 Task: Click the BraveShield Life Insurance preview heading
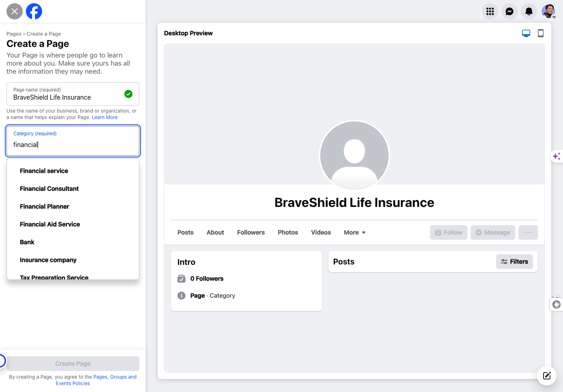coord(354,202)
